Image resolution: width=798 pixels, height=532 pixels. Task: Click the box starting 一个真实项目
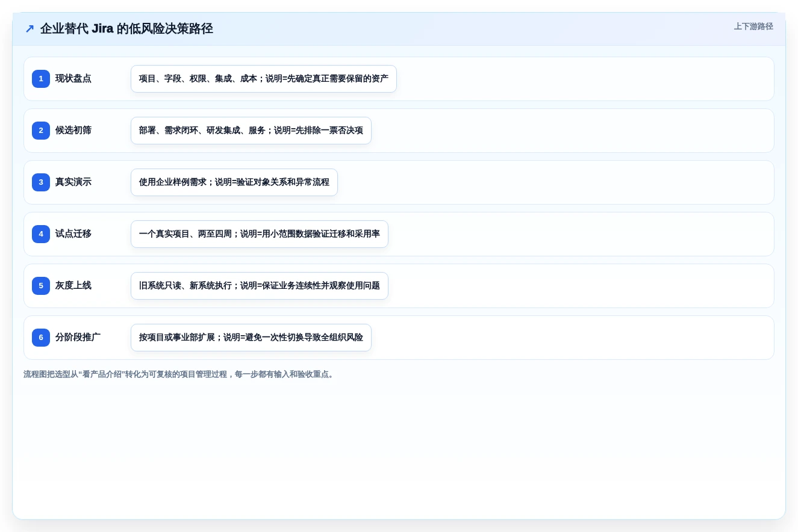pos(260,234)
